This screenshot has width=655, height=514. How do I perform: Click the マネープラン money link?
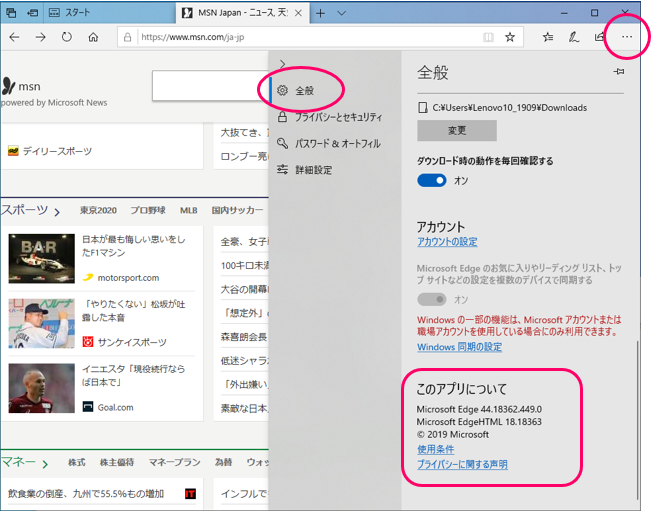pos(175,462)
